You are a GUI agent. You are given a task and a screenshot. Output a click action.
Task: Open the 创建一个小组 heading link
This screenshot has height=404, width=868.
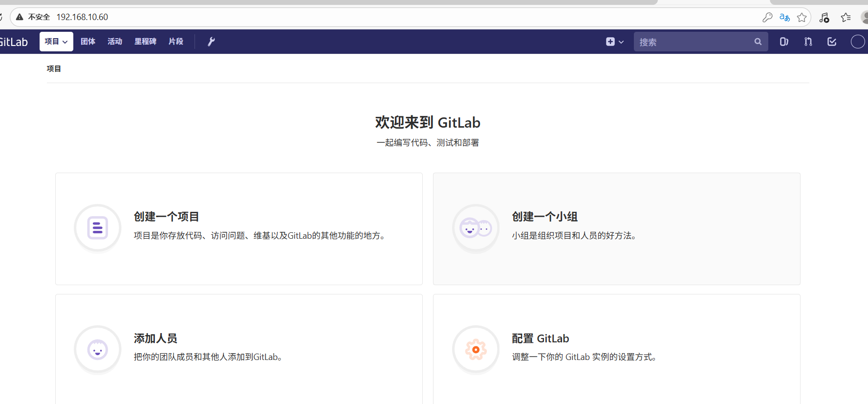click(545, 217)
